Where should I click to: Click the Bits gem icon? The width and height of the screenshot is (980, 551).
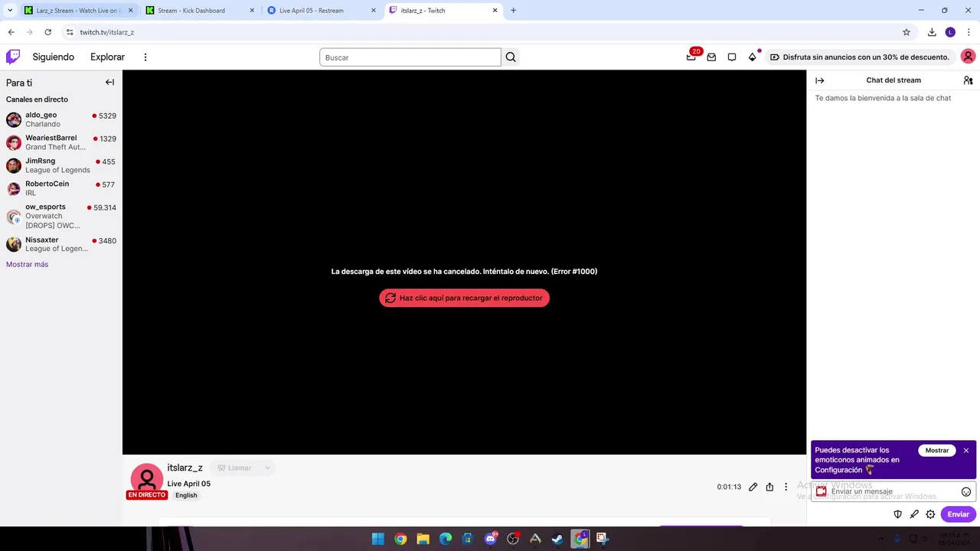click(x=753, y=57)
